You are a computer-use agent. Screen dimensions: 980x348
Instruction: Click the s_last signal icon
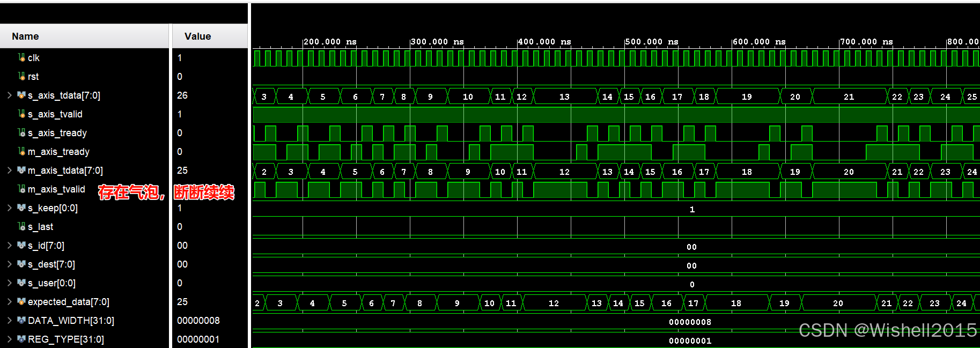click(x=21, y=226)
